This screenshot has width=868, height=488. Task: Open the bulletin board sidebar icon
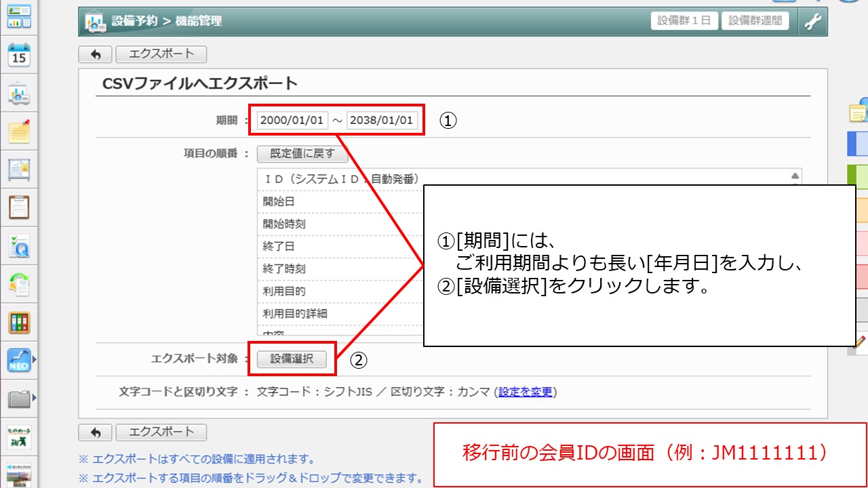coord(19,169)
